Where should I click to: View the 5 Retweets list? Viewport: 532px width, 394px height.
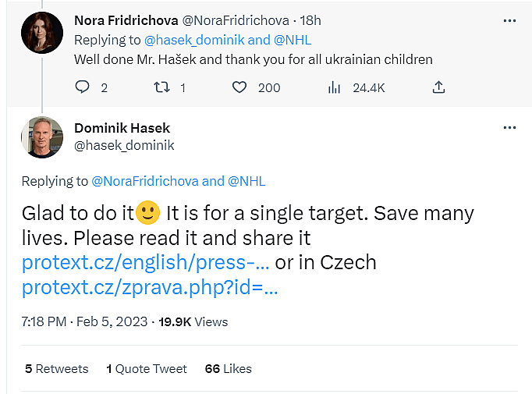point(56,368)
